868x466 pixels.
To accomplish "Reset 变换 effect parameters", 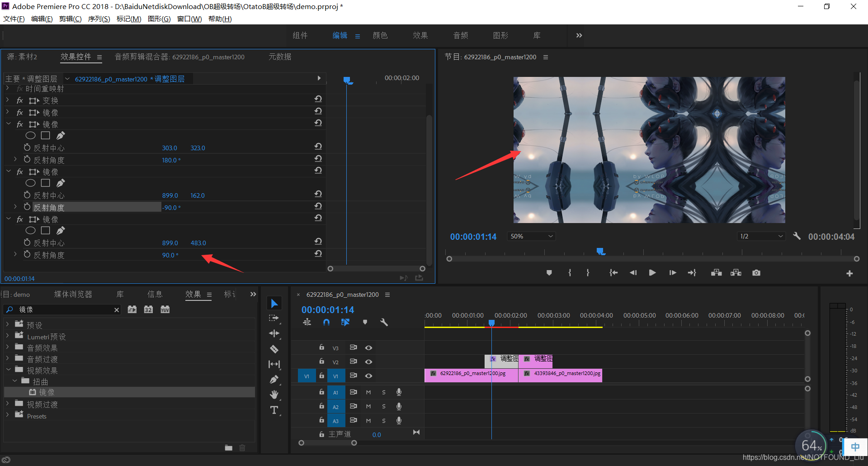I will (318, 99).
